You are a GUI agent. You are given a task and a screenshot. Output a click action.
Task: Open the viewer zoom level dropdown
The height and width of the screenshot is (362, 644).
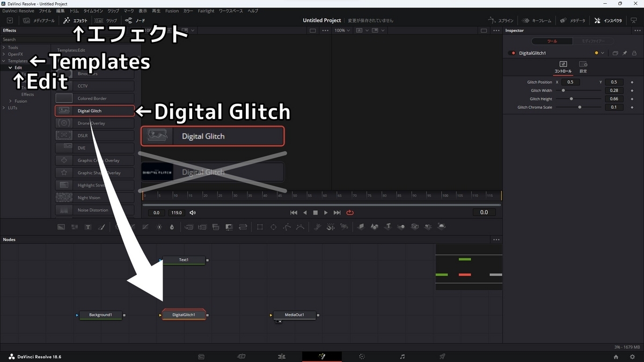coord(342,31)
